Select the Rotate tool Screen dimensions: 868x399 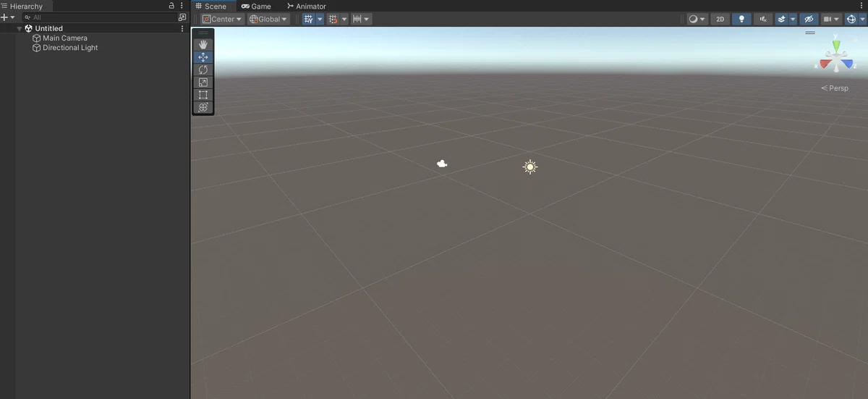203,70
